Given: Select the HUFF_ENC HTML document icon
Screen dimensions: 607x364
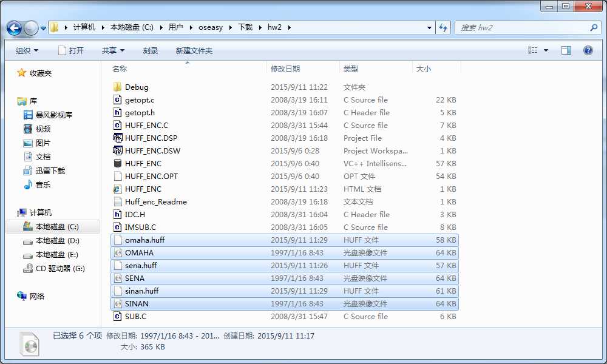Looking at the screenshot, I should click(x=117, y=189).
